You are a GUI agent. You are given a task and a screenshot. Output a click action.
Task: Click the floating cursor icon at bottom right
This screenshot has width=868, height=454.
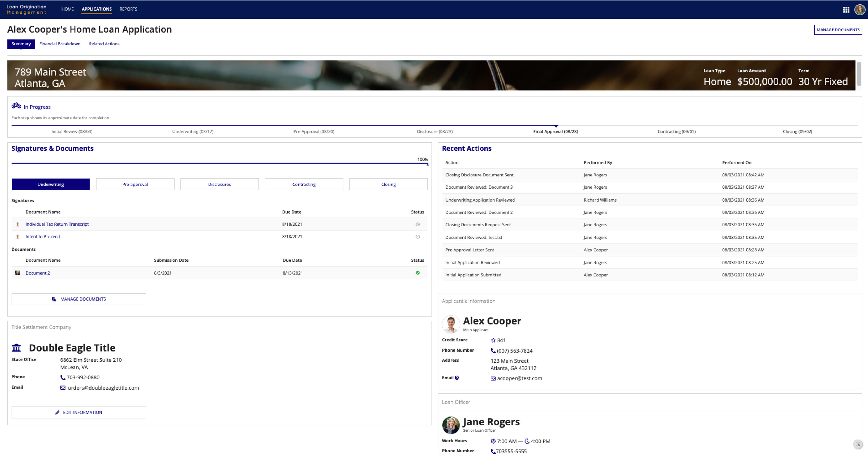tap(858, 444)
